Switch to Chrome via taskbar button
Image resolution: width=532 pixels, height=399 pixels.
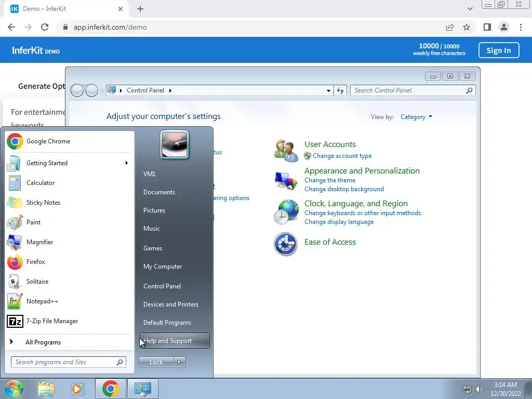(x=110, y=389)
